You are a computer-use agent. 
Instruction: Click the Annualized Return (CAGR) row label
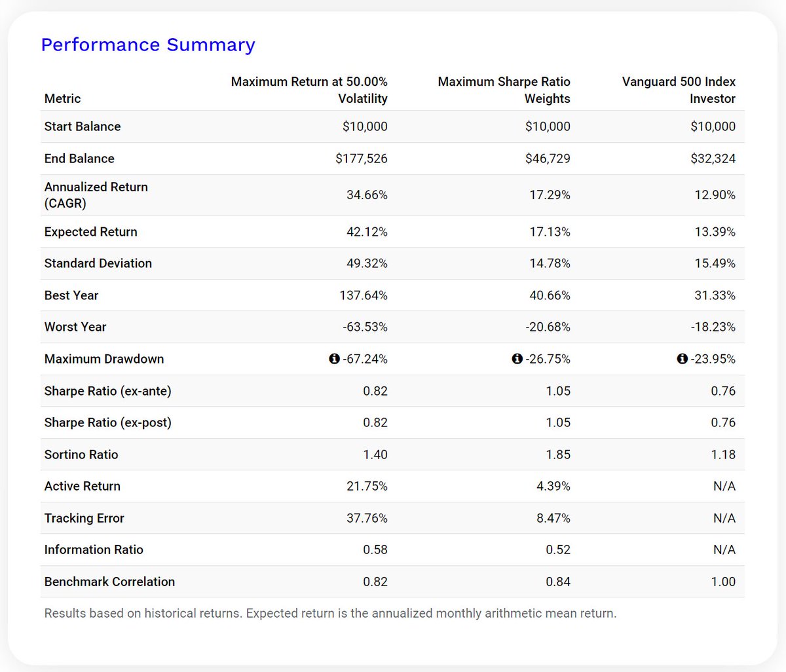tap(96, 195)
